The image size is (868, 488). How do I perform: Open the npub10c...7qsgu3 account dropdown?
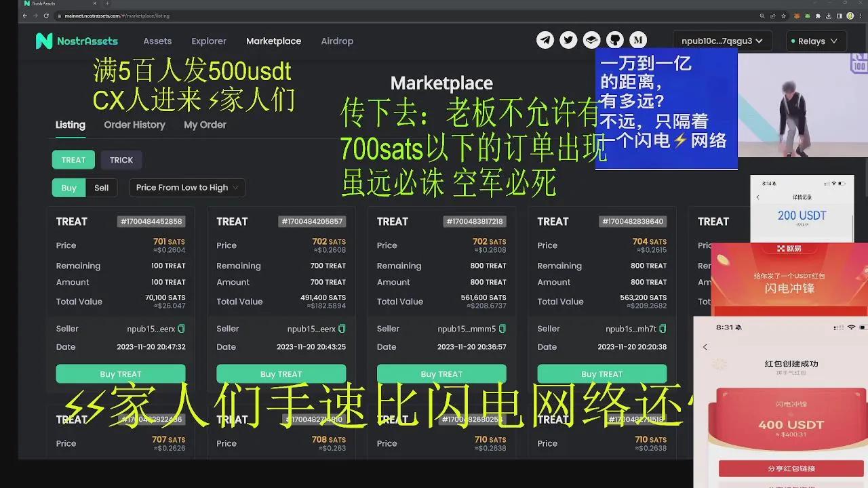722,41
